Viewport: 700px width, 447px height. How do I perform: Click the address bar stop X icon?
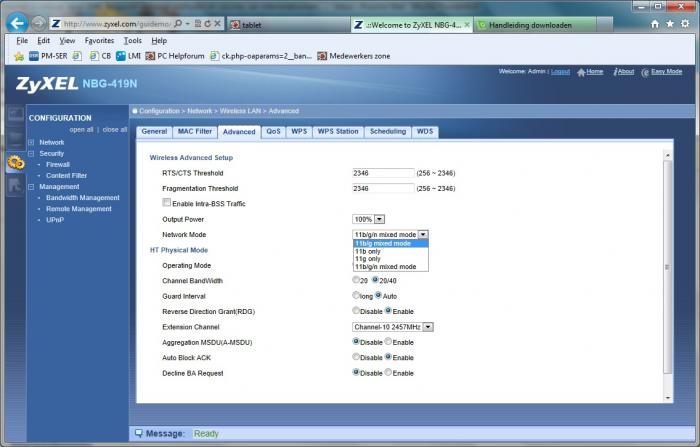(x=217, y=24)
